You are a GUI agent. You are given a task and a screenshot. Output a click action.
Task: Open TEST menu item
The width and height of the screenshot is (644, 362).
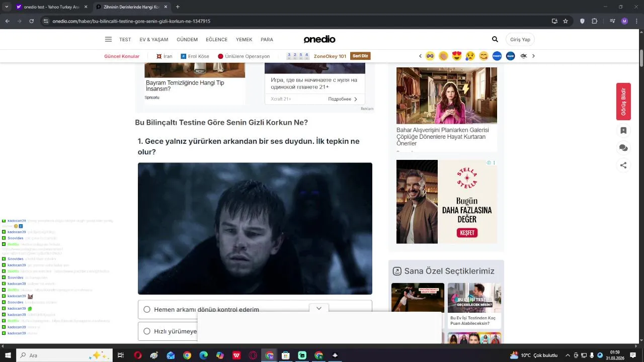(x=125, y=40)
